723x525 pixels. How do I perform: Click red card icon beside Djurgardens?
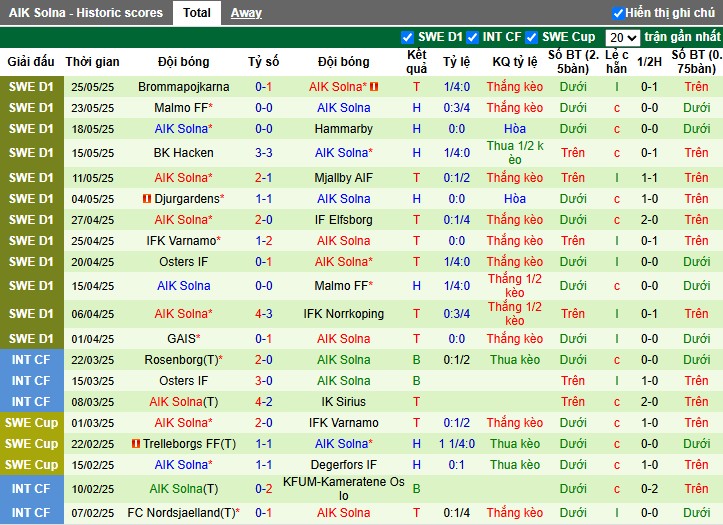click(x=147, y=199)
